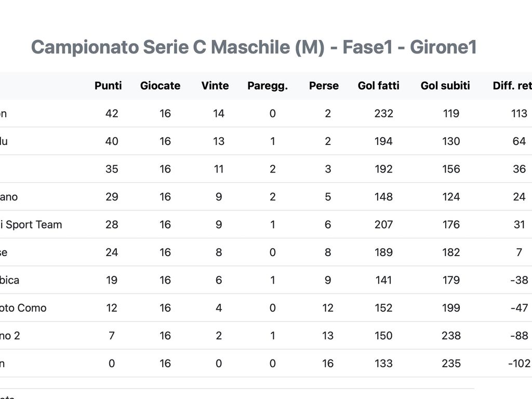Click the team name ending in 'ano'
This screenshot has height=399, width=532.
(x=9, y=197)
